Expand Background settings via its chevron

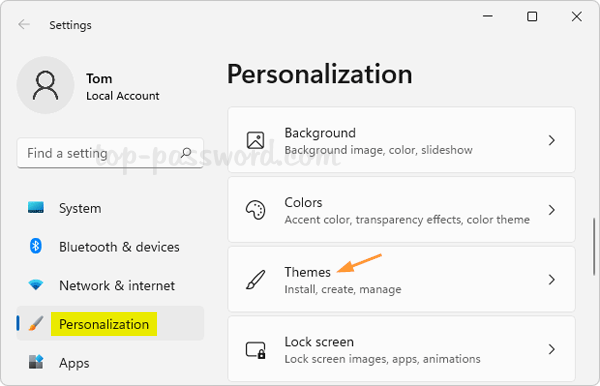pos(551,140)
